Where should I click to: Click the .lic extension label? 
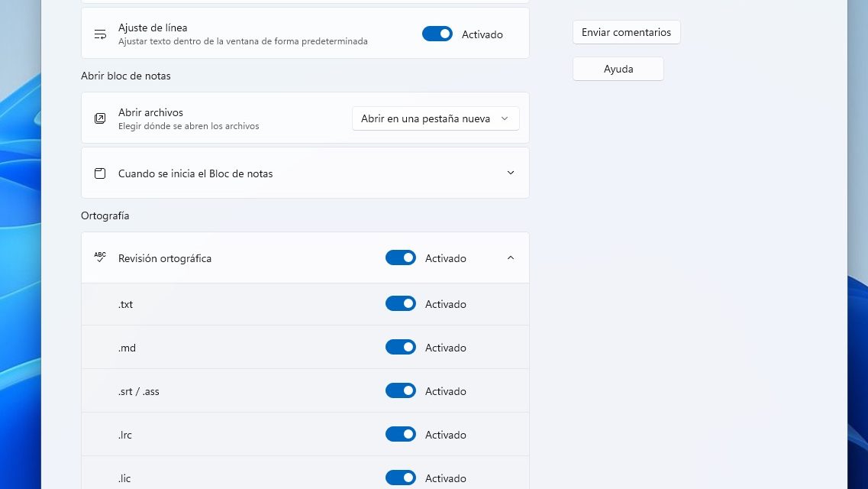[x=124, y=478]
